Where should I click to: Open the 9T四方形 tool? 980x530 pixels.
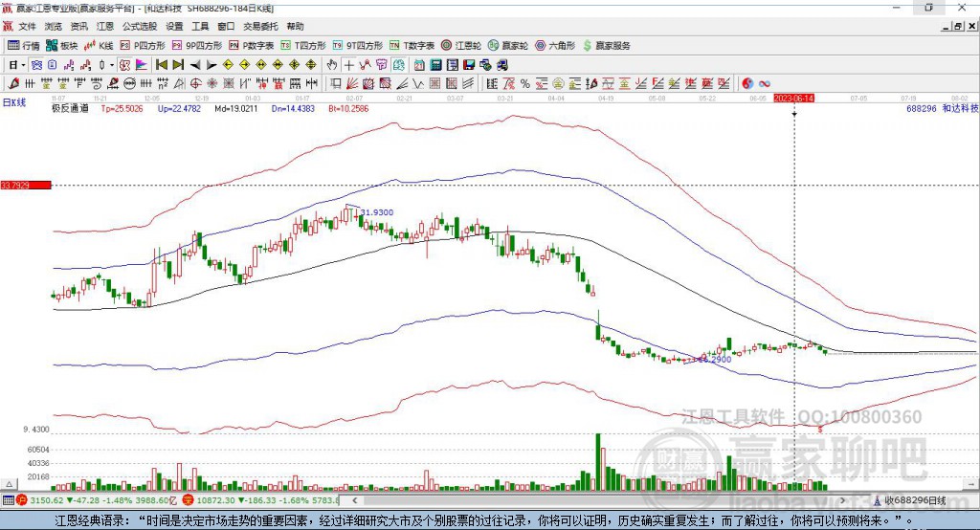[358, 46]
